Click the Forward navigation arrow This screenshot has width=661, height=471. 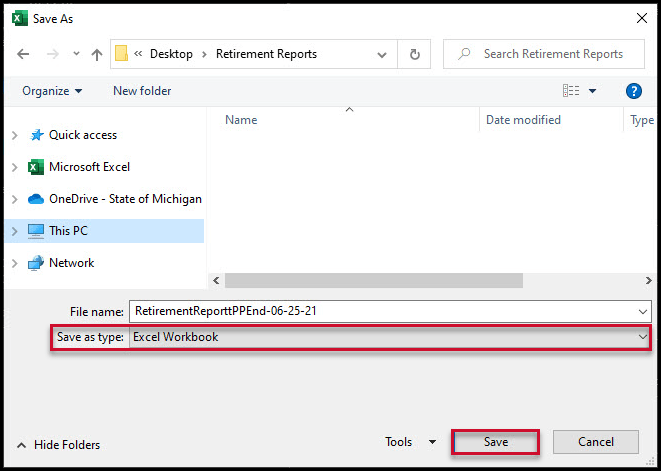tap(49, 54)
